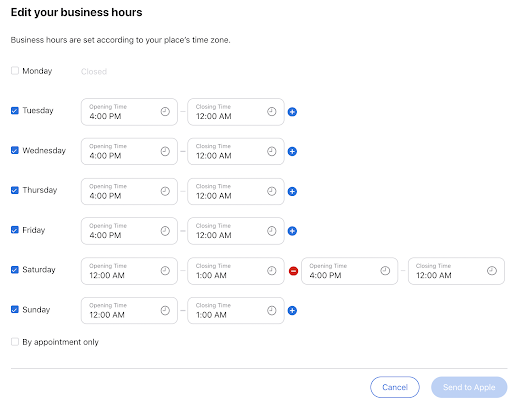The height and width of the screenshot is (405, 512).
Task: Open Wednesday closing time clock dropdown
Action: [272, 151]
